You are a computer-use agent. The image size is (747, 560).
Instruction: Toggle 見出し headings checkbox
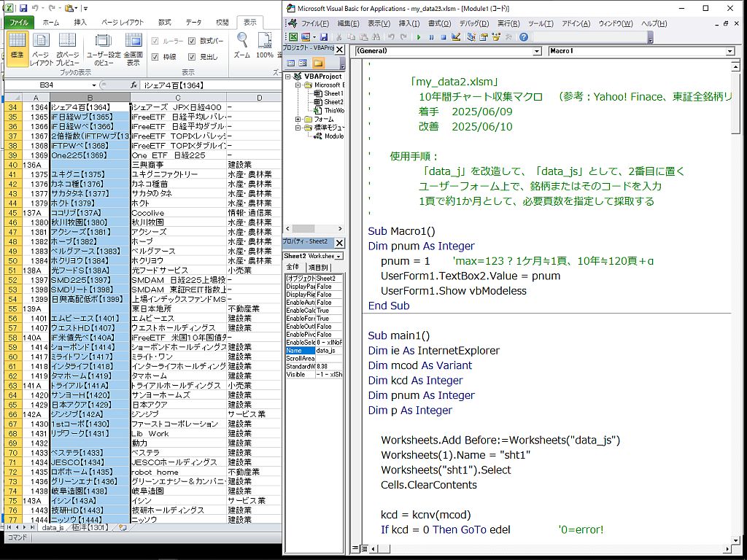coord(192,57)
